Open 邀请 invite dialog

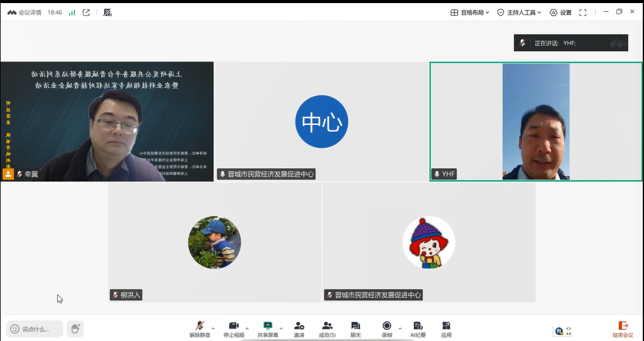(x=299, y=329)
